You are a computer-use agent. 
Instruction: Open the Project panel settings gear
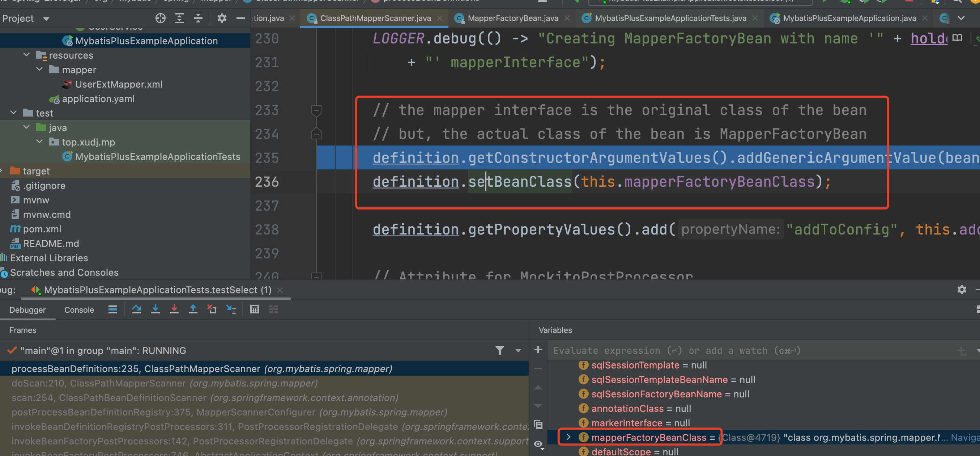pyautogui.click(x=222, y=18)
